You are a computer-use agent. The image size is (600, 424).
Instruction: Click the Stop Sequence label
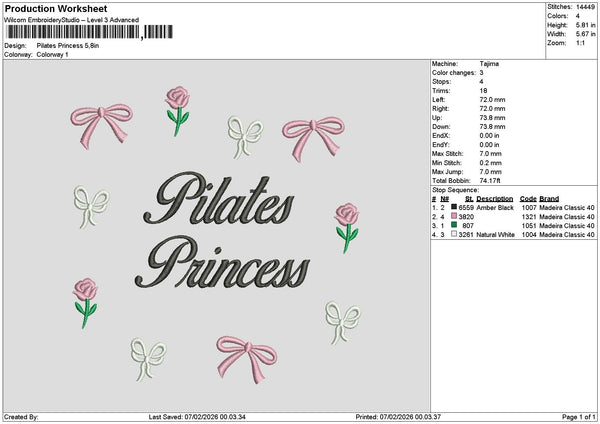pos(455,189)
